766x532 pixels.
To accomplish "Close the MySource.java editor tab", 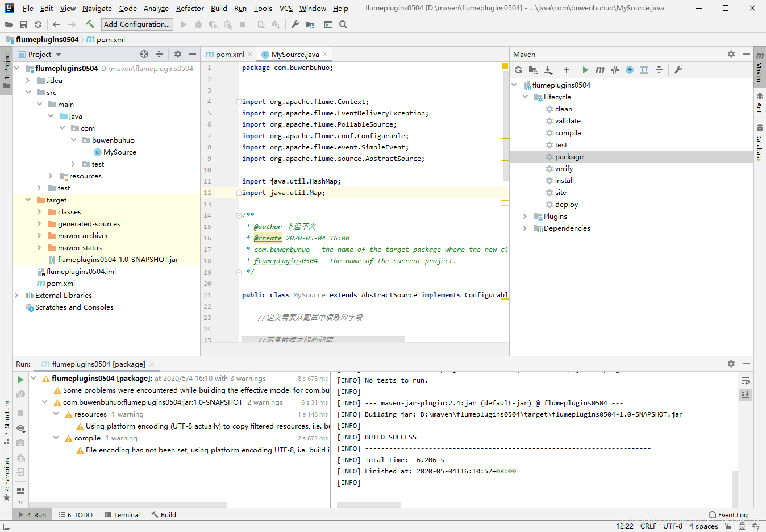I will (x=325, y=54).
